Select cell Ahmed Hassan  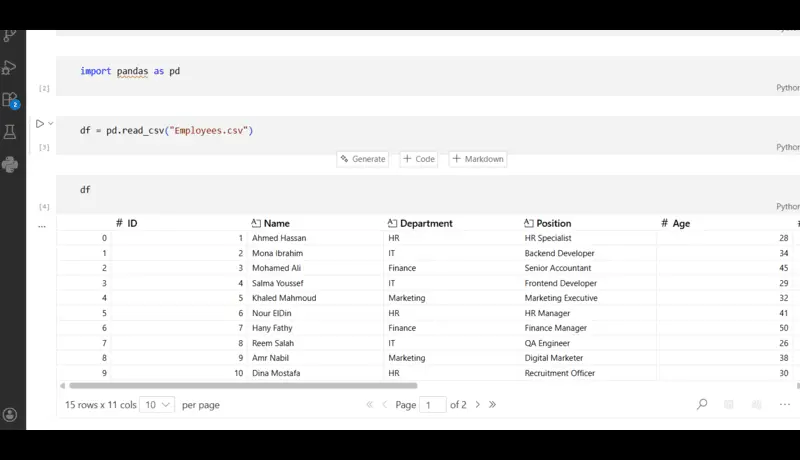click(279, 238)
